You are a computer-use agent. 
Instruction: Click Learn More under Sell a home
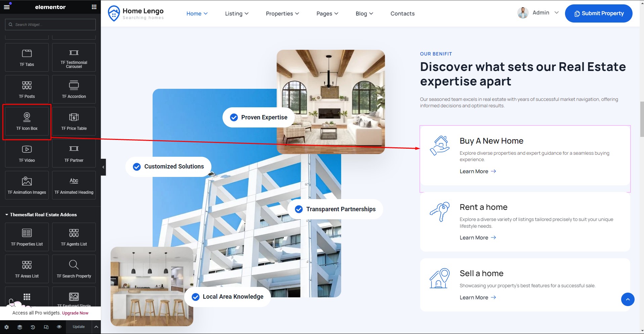click(x=478, y=297)
